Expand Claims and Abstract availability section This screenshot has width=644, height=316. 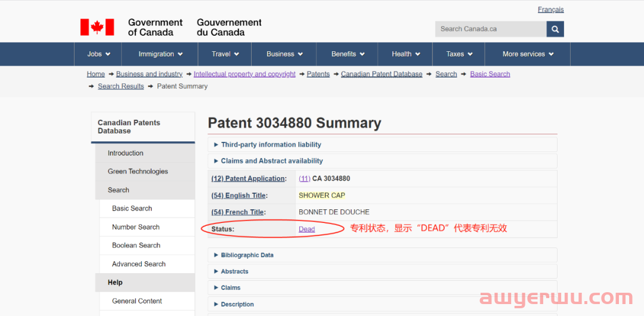tap(382, 160)
